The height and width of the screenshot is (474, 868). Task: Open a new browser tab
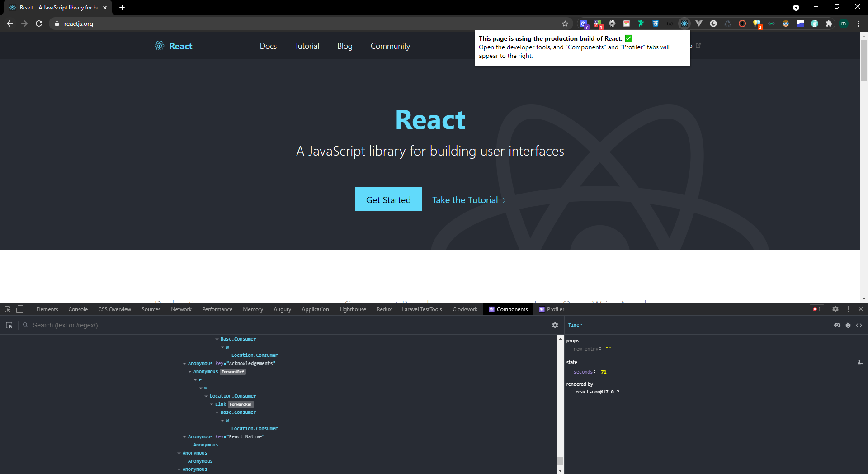coord(122,8)
